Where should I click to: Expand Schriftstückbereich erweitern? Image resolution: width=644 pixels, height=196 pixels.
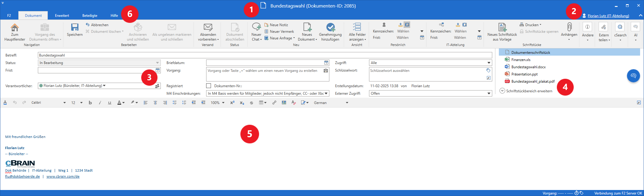click(x=502, y=91)
